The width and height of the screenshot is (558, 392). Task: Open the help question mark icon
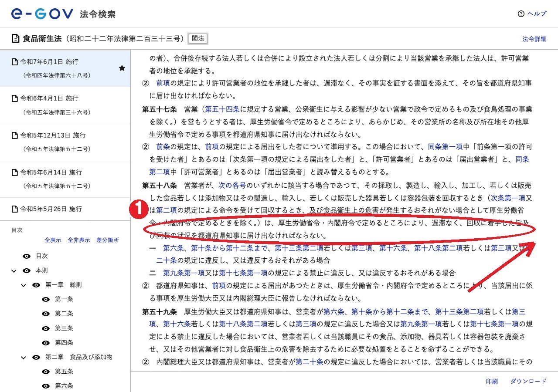(x=521, y=14)
